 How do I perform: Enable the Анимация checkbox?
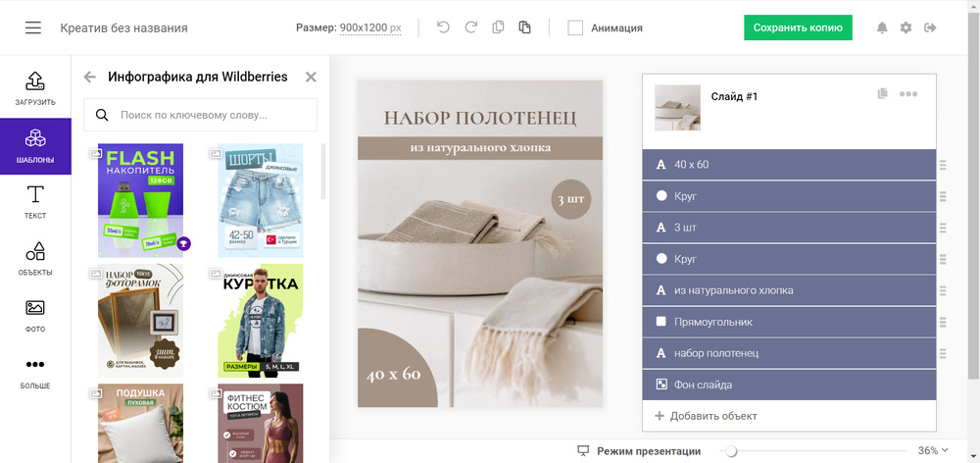(x=575, y=27)
